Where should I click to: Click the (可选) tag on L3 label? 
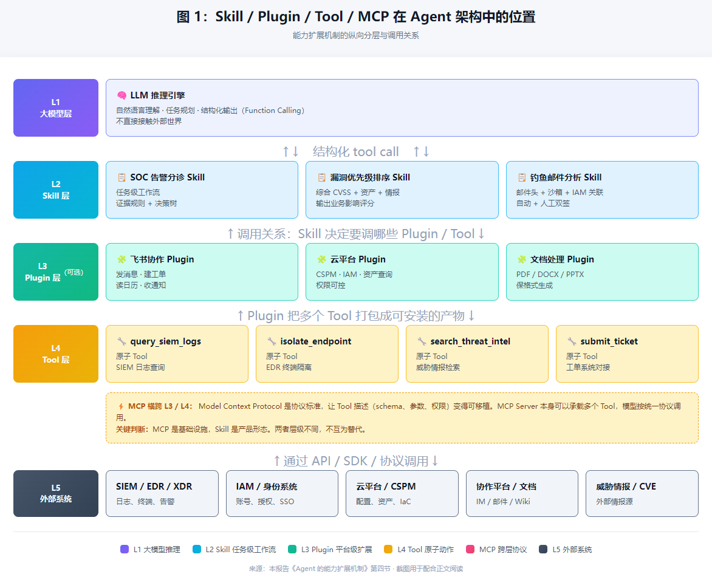click(74, 272)
